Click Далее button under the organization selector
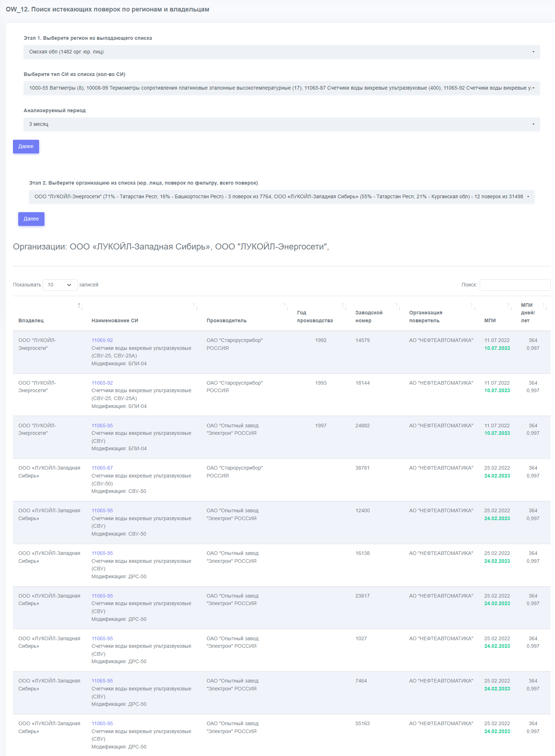555x756 pixels. pos(31,219)
